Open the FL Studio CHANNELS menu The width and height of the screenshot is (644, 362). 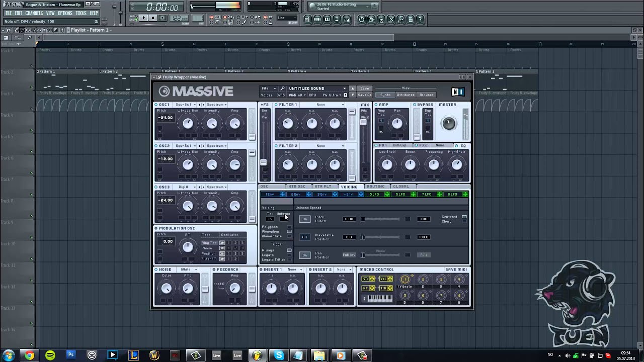[x=34, y=13]
